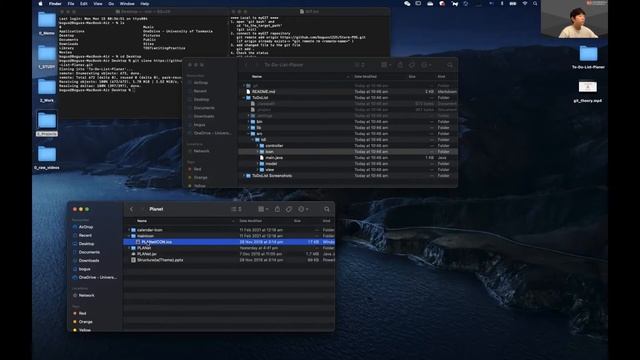Click the Share icon in To-Do-List-Planer window
The width and height of the screenshot is (640, 360).
click(400, 65)
